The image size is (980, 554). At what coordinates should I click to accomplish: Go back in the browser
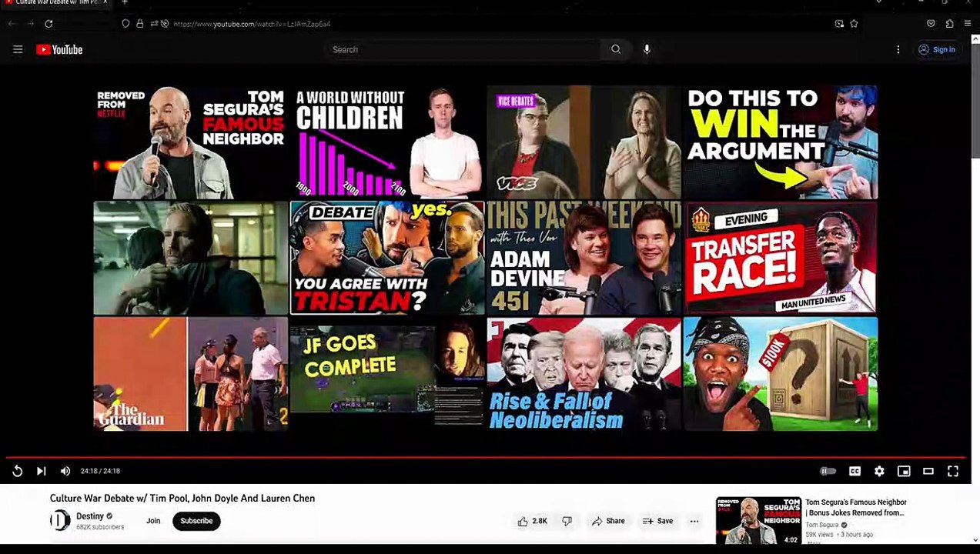[x=12, y=24]
